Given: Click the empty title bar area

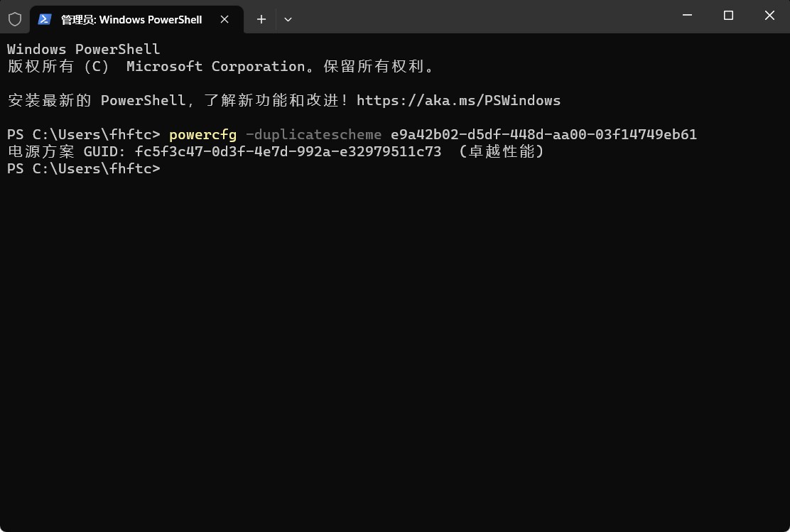Looking at the screenshot, I should 479,16.
